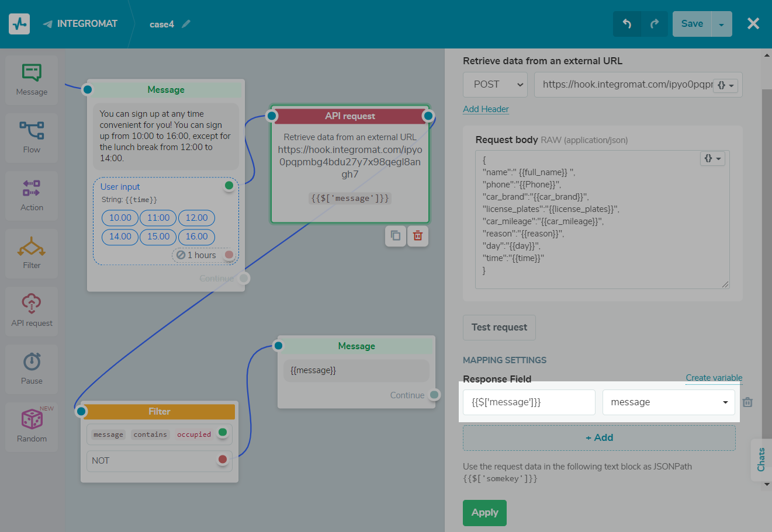Duplicate the API request block with copy icon
772x532 pixels.
click(x=396, y=236)
